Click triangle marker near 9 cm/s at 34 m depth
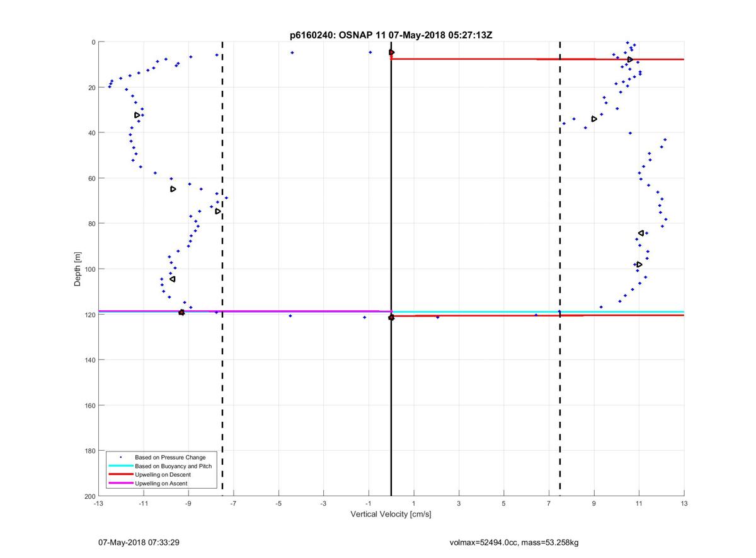The width and height of the screenshot is (756, 558). click(x=594, y=119)
